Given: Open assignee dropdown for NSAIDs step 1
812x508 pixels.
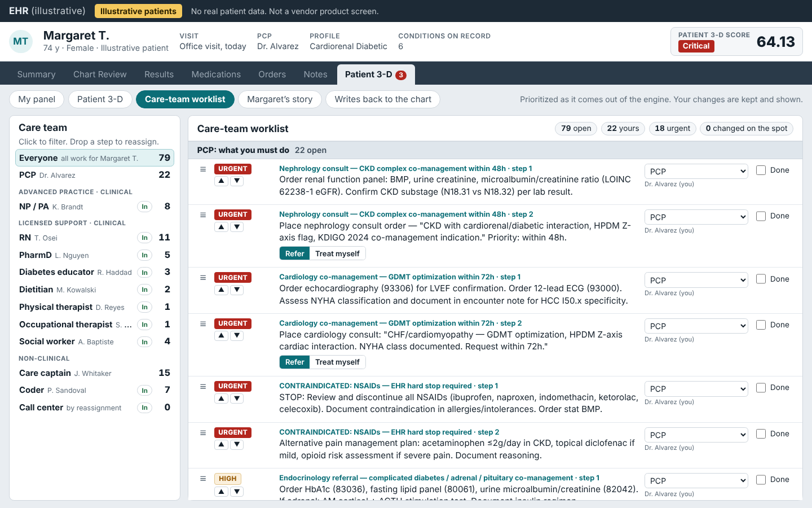Looking at the screenshot, I should point(696,388).
